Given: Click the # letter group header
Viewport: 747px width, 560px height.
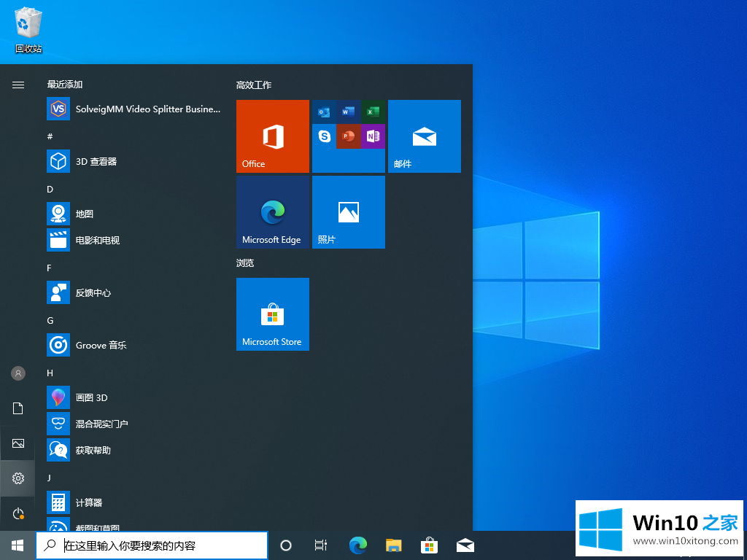Looking at the screenshot, I should pos(50,136).
